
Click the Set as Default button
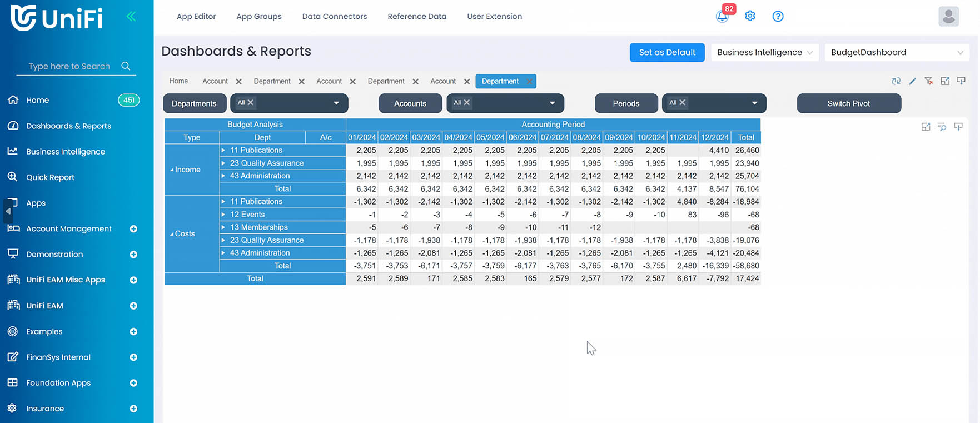click(x=666, y=52)
